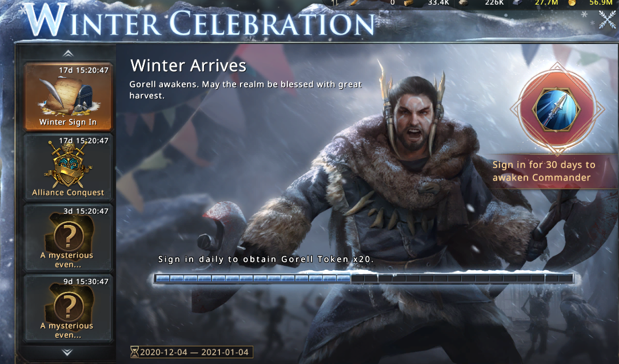Select the mysterious event ending in 3d
Viewport: 619px width, 364px height.
[x=68, y=238]
